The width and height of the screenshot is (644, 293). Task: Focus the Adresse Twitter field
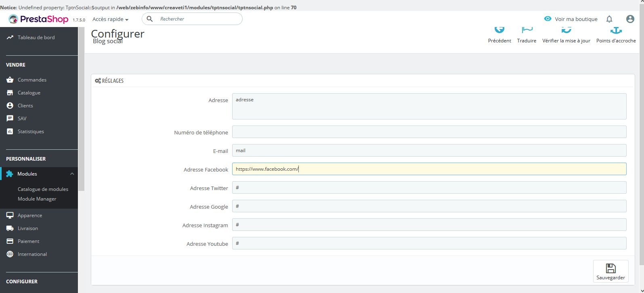coord(429,188)
